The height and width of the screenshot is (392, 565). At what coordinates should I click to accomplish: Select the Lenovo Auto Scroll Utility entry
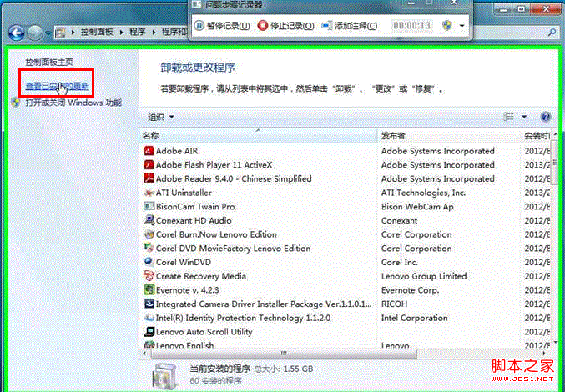204,332
